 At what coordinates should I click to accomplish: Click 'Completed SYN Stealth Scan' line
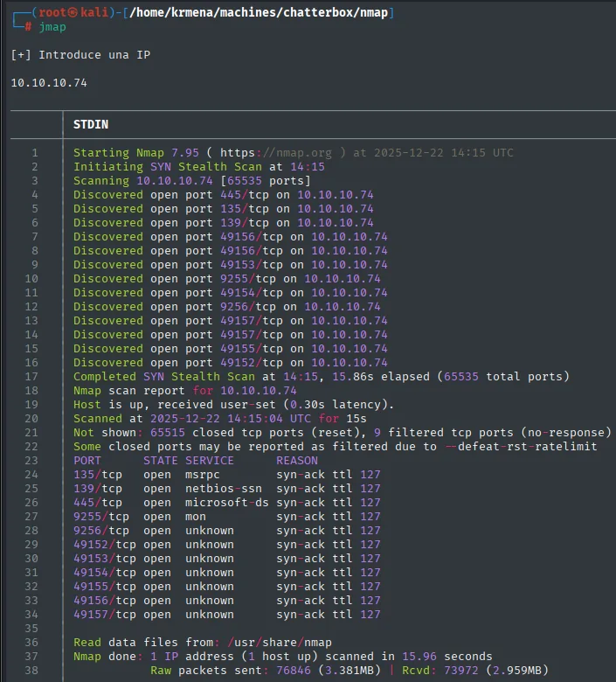[321, 376]
